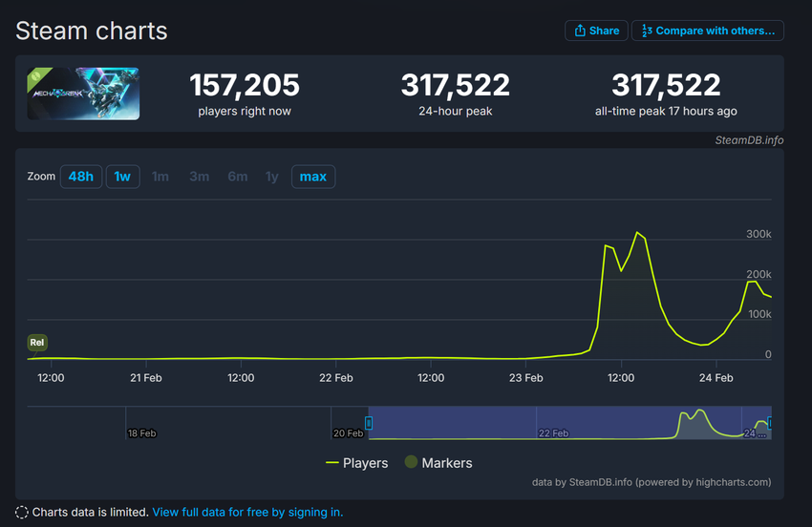This screenshot has width=812, height=527.
Task: Click the Share button
Action: click(596, 31)
